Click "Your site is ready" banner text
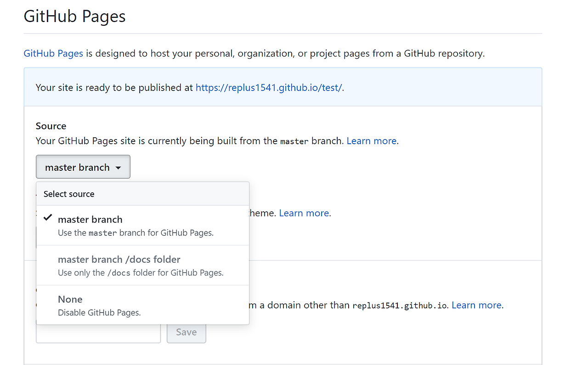Image resolution: width=588 pixels, height=365 pixels. (115, 88)
